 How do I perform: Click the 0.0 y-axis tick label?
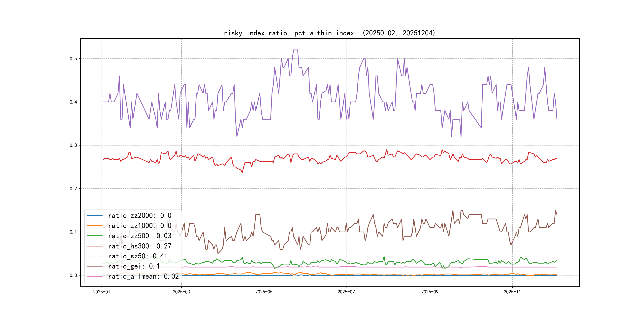pyautogui.click(x=73, y=275)
